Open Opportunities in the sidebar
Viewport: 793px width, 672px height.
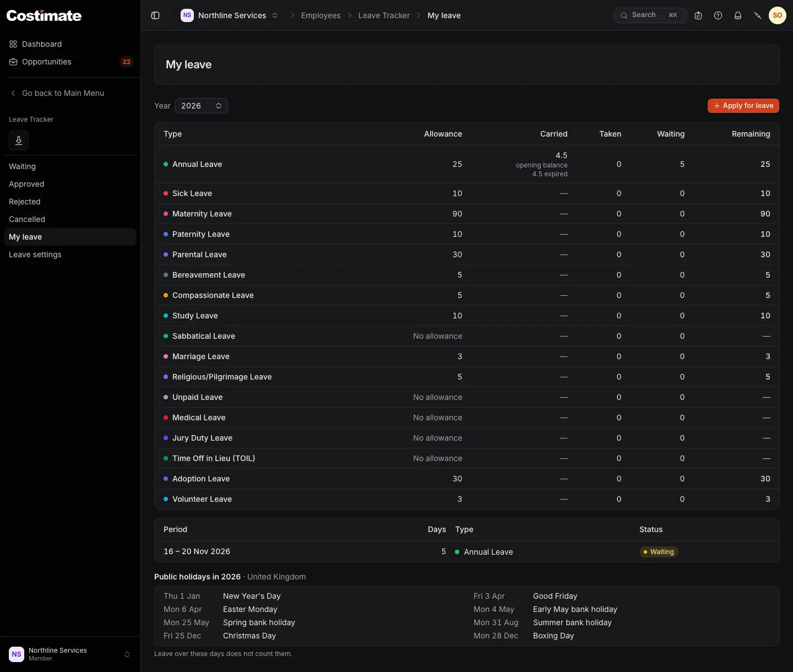pyautogui.click(x=70, y=62)
